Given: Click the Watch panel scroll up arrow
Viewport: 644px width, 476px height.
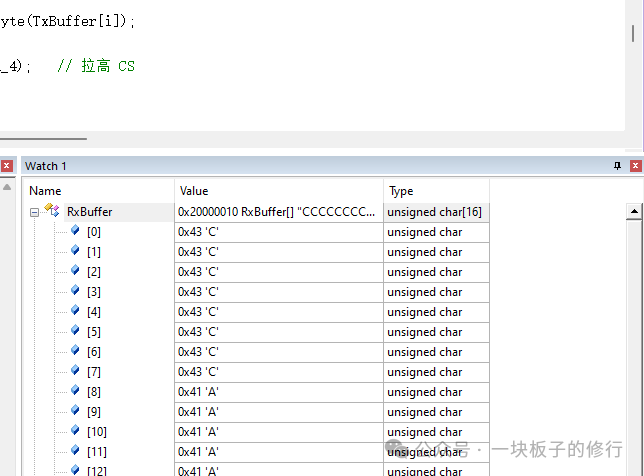Looking at the screenshot, I should tap(634, 212).
